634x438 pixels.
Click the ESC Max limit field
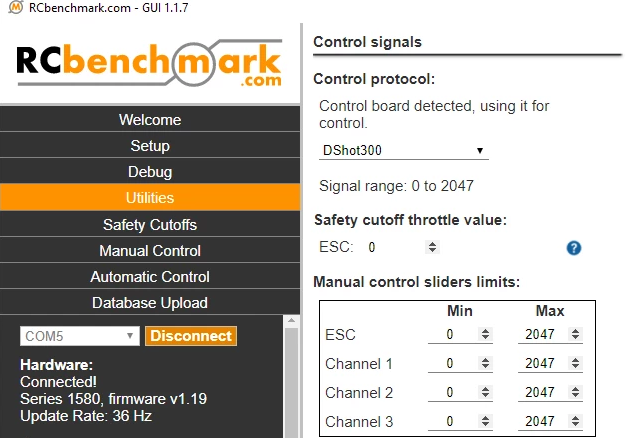[x=541, y=335]
